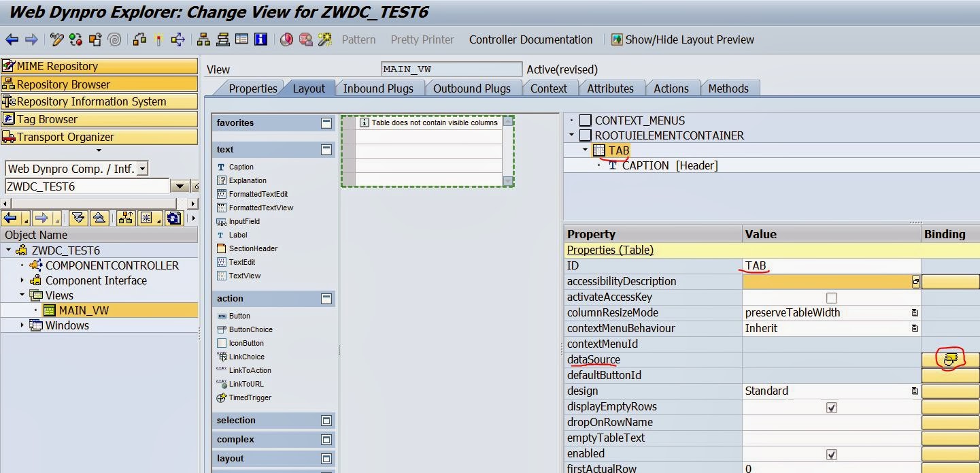980x473 pixels.
Task: Collapse the favorites palette section
Action: [x=326, y=123]
